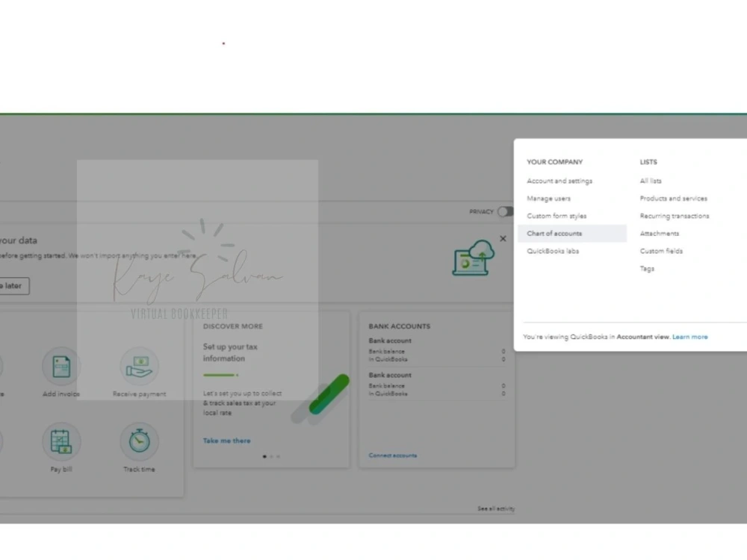
Task: Click the LISTS column header
Action: (648, 162)
